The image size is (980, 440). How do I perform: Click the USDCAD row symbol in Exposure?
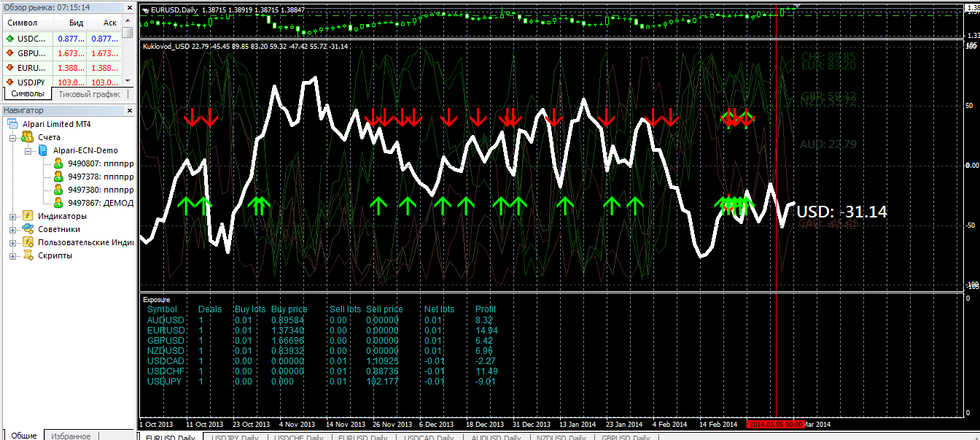(x=166, y=360)
